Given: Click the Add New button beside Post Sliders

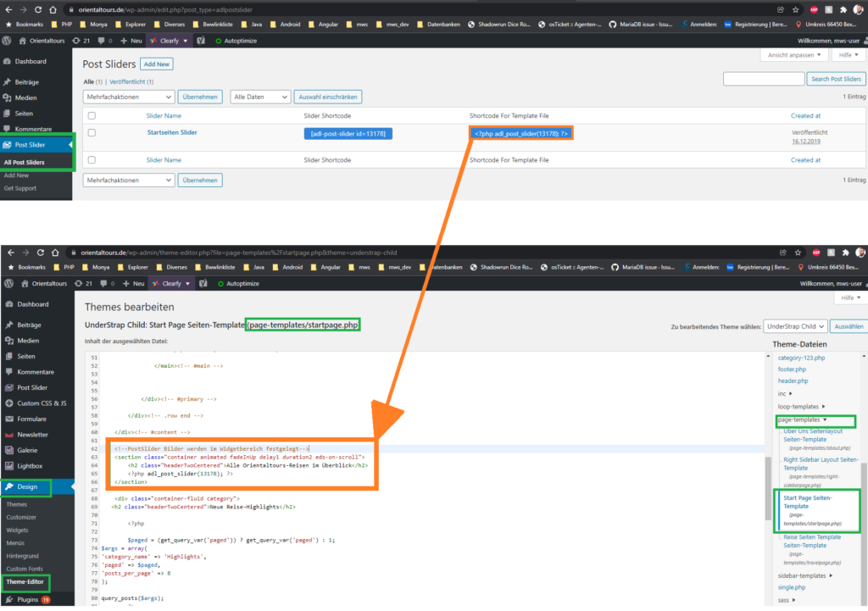Looking at the screenshot, I should pyautogui.click(x=156, y=64).
